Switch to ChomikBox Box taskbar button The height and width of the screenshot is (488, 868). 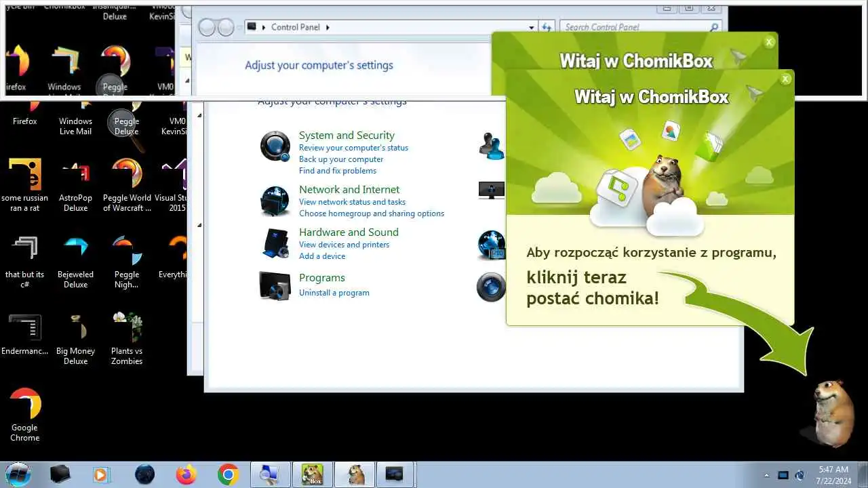[312, 474]
